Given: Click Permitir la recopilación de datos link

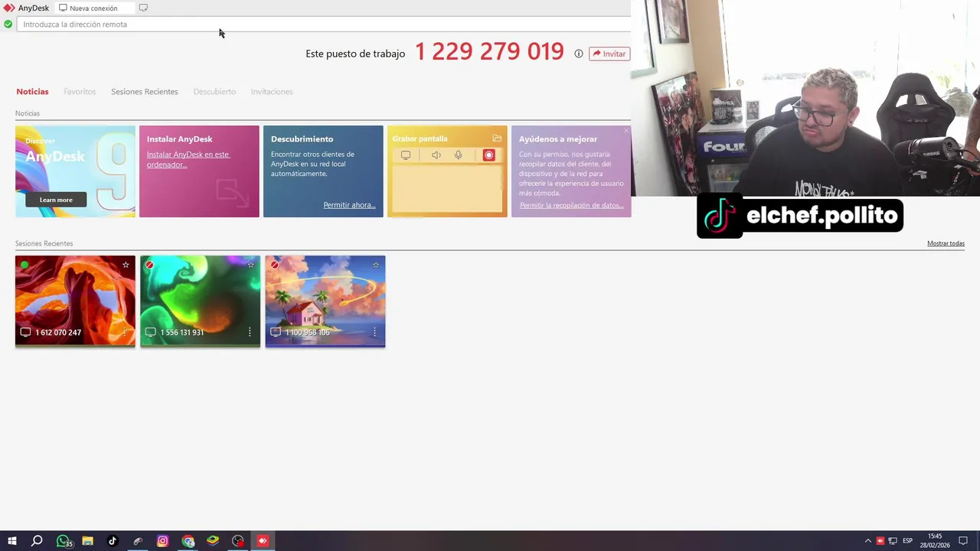Looking at the screenshot, I should coord(571,205).
